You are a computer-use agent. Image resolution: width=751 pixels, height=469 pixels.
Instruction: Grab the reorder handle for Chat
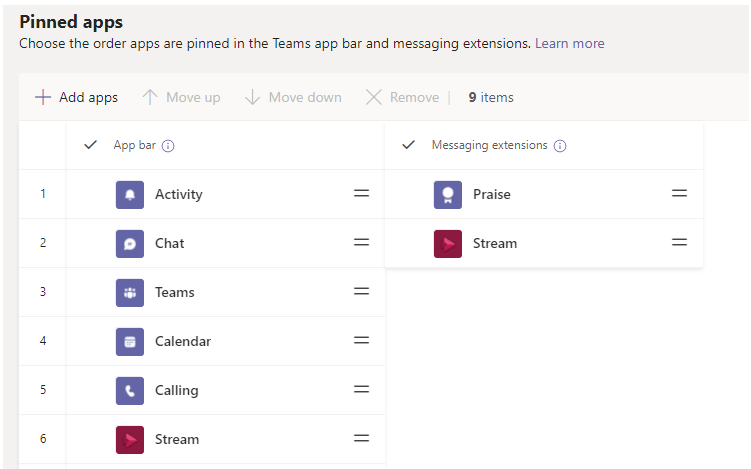pyautogui.click(x=362, y=242)
